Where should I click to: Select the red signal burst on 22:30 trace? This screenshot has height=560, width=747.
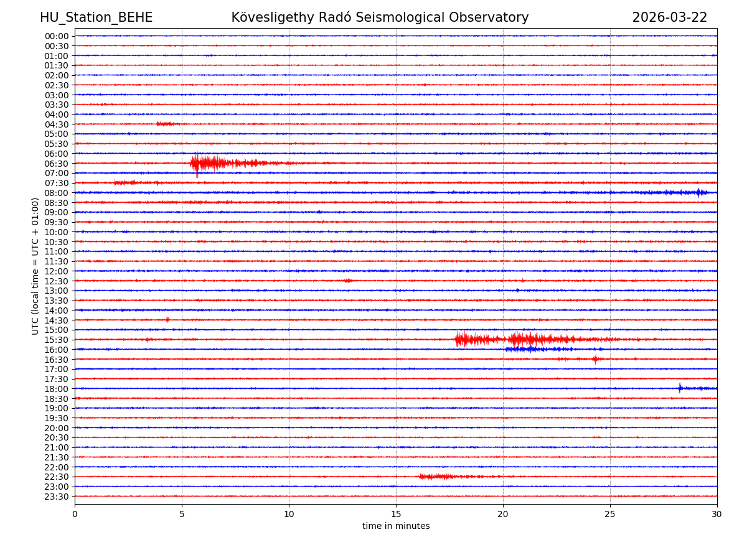[436, 477]
